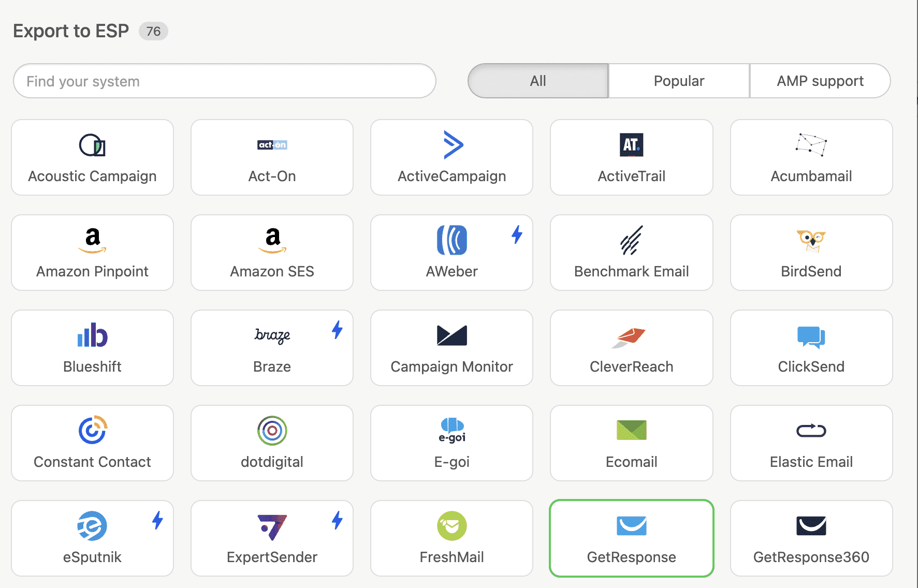Choose the GetResponse export card

[631, 538]
